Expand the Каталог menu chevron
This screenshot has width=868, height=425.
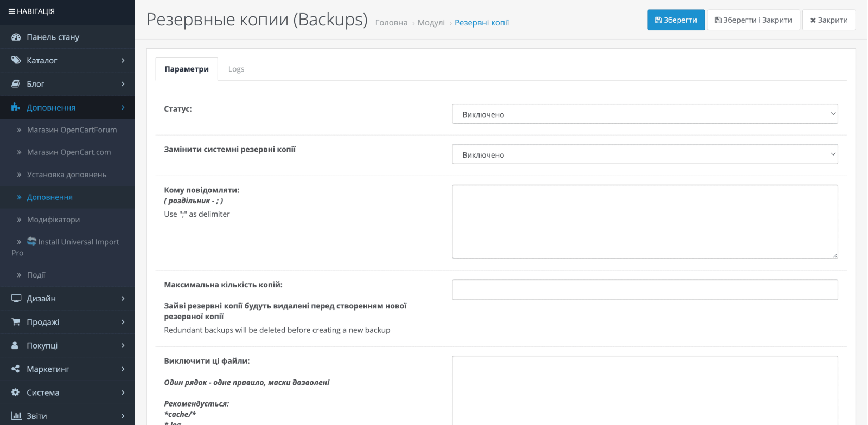coord(123,60)
